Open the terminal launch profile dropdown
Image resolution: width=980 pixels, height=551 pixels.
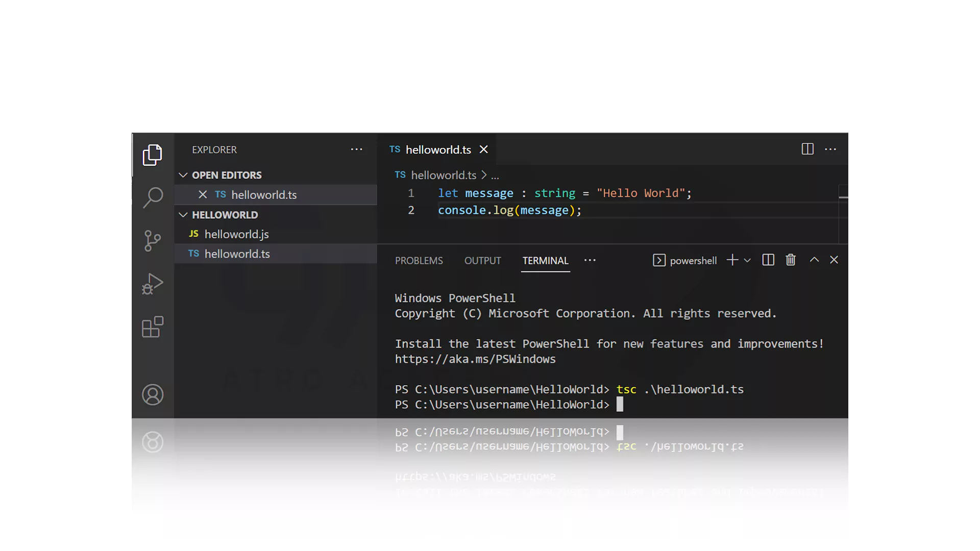[747, 260]
